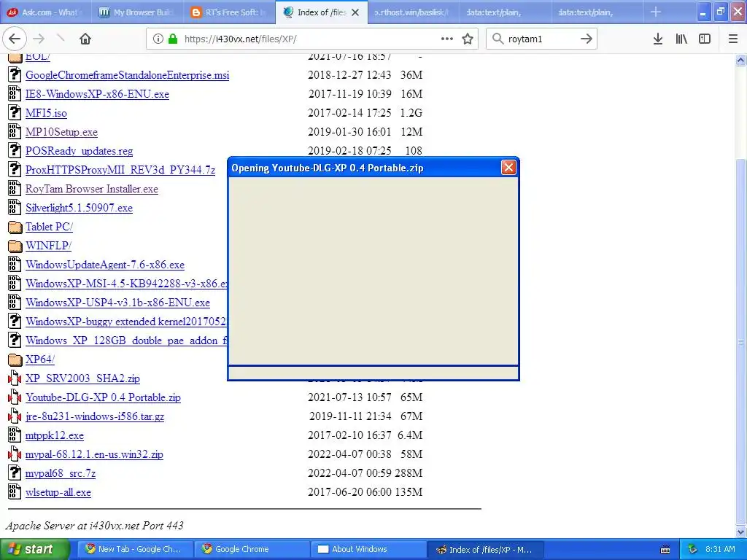
Task: Switch to the Ask.com tab
Action: pos(46,12)
